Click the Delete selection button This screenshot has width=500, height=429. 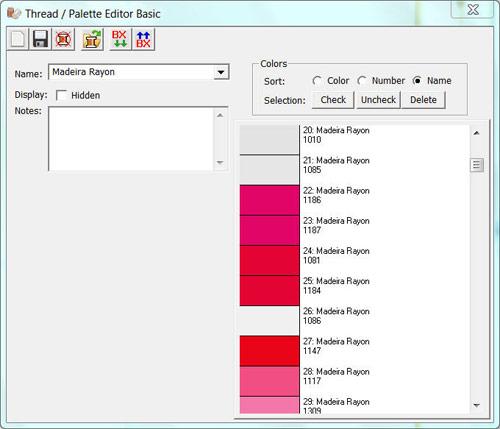[423, 100]
